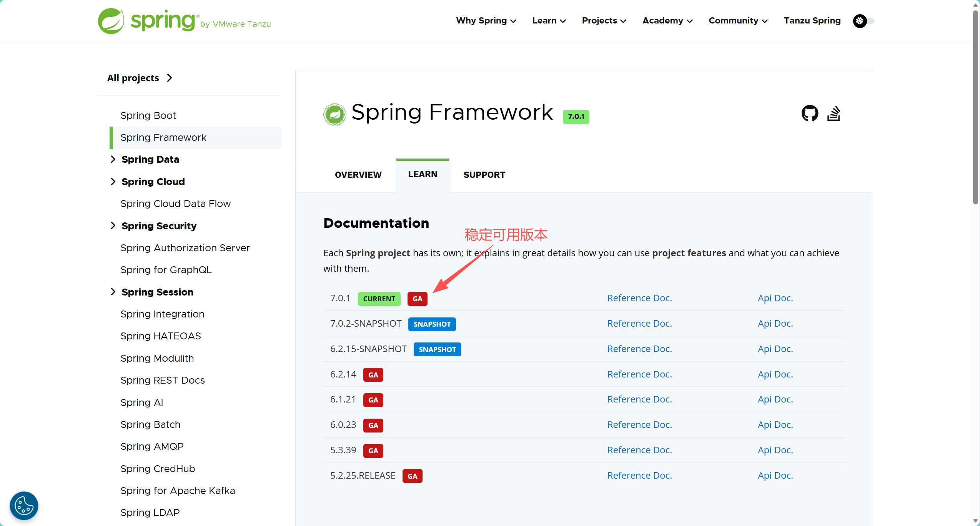The image size is (980, 526).
Task: Click the Spring Framework project logo icon
Action: tap(334, 114)
